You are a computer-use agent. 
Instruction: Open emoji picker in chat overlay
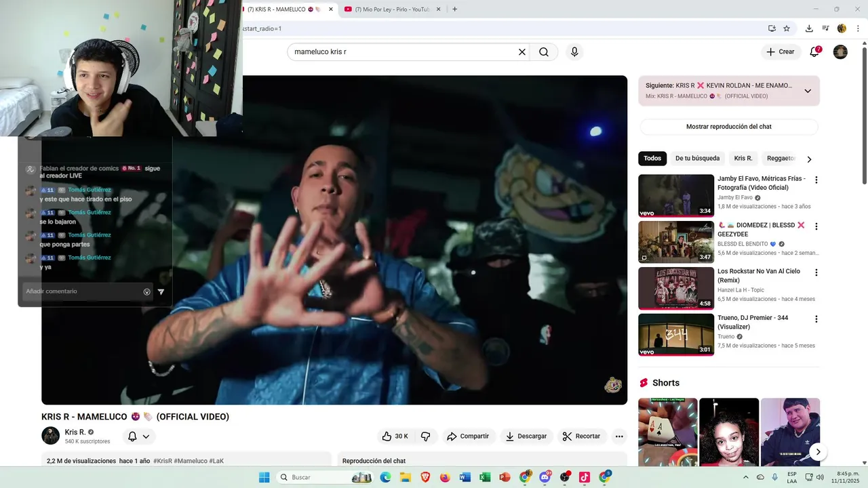[x=146, y=291]
